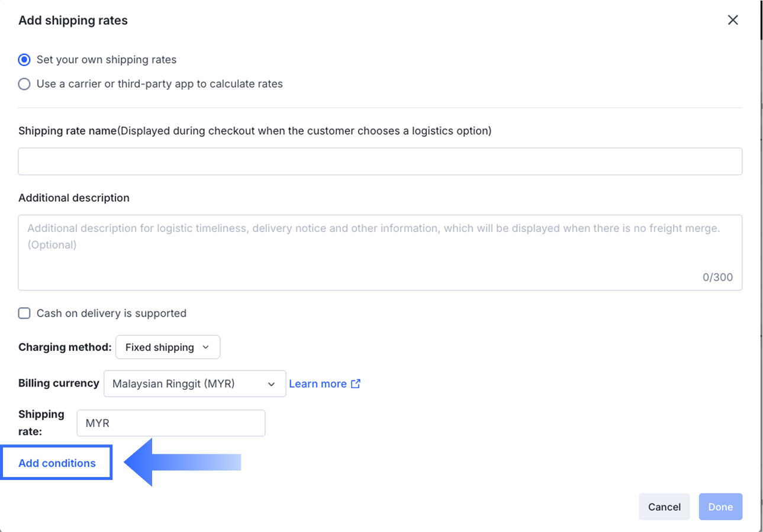This screenshot has height=532, width=763.
Task: Click the "Charging method:" label
Action: (x=65, y=347)
